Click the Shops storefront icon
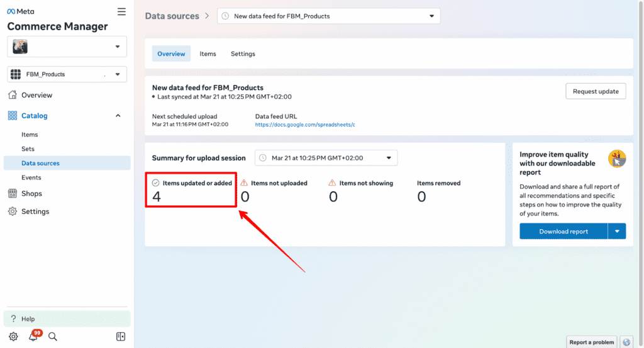 coord(13,194)
